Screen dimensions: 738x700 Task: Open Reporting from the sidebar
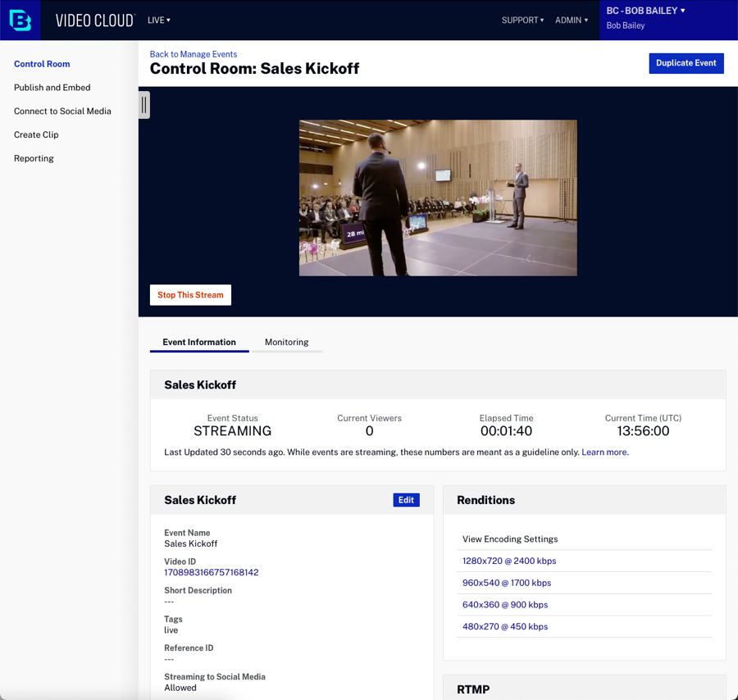point(34,159)
